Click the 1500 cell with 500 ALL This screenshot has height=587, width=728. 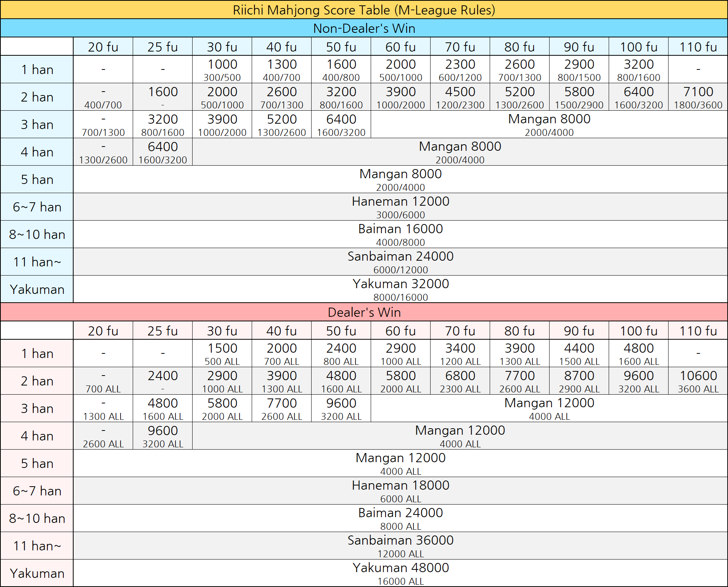pyautogui.click(x=222, y=353)
